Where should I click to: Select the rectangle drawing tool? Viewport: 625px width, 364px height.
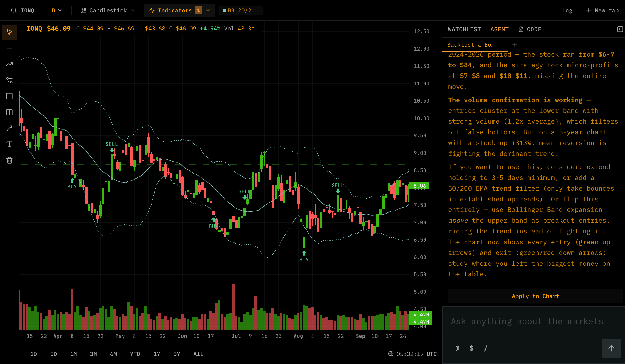pos(9,96)
